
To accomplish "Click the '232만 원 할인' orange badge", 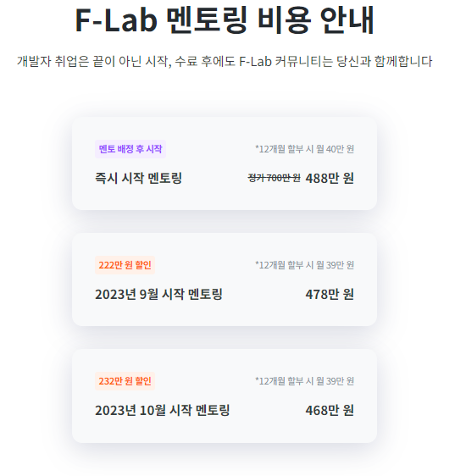I will tap(125, 381).
